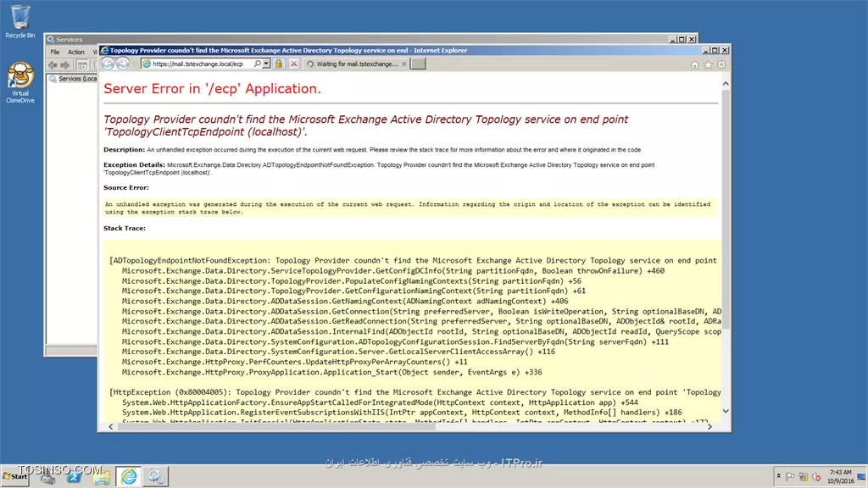Click the ADDataSession.GetNamingContext stack line
Image resolution: width=868 pixels, height=488 pixels.
tap(345, 301)
